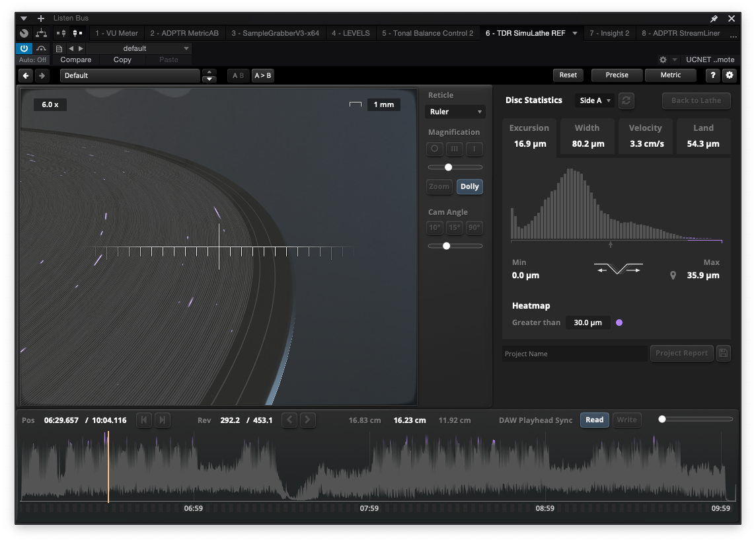Select the Land statistics tab
Viewport: 756px width, 542px height.
click(x=703, y=136)
